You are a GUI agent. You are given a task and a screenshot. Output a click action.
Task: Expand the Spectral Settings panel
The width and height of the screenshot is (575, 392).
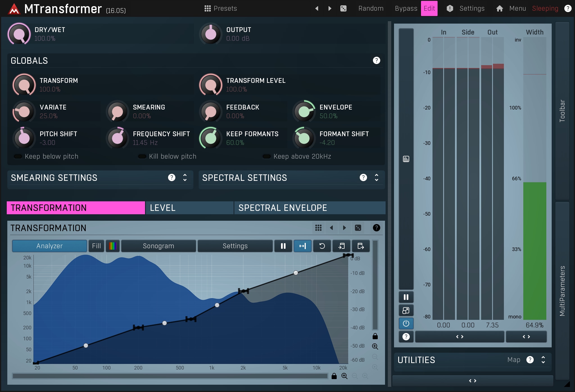pos(377,177)
